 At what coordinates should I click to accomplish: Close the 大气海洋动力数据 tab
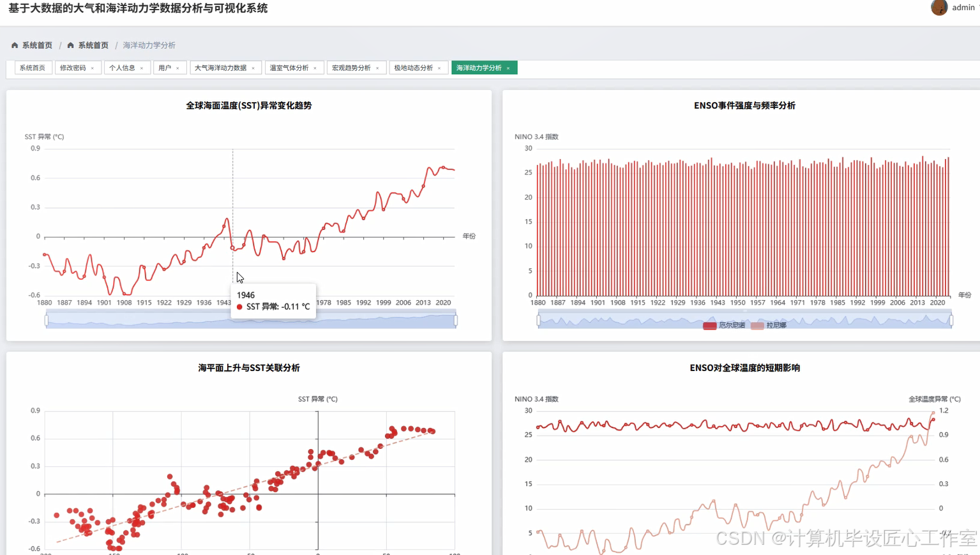coord(253,68)
